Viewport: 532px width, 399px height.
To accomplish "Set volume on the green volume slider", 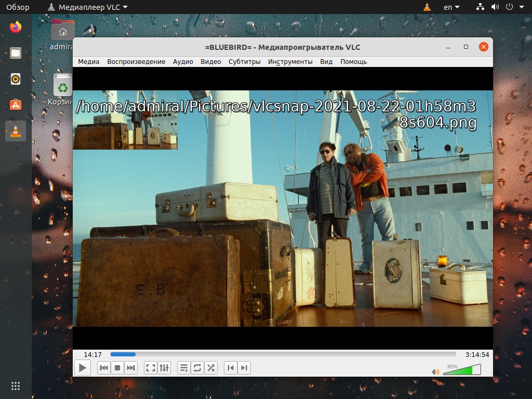I will pyautogui.click(x=462, y=369).
